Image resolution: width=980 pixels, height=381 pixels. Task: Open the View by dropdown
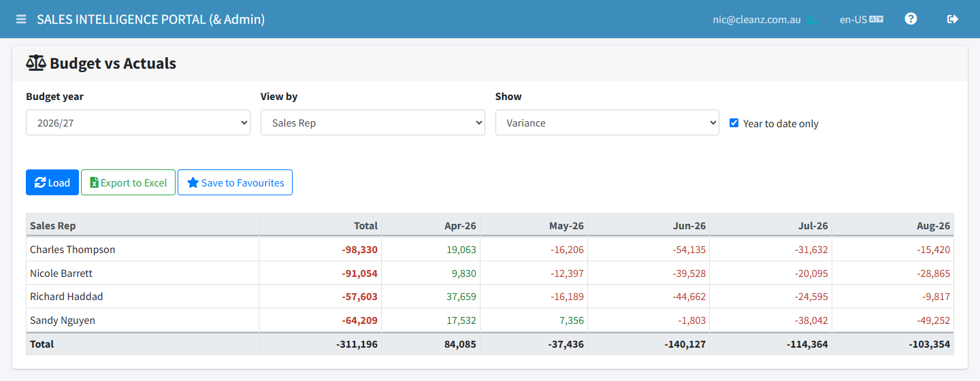click(x=373, y=122)
